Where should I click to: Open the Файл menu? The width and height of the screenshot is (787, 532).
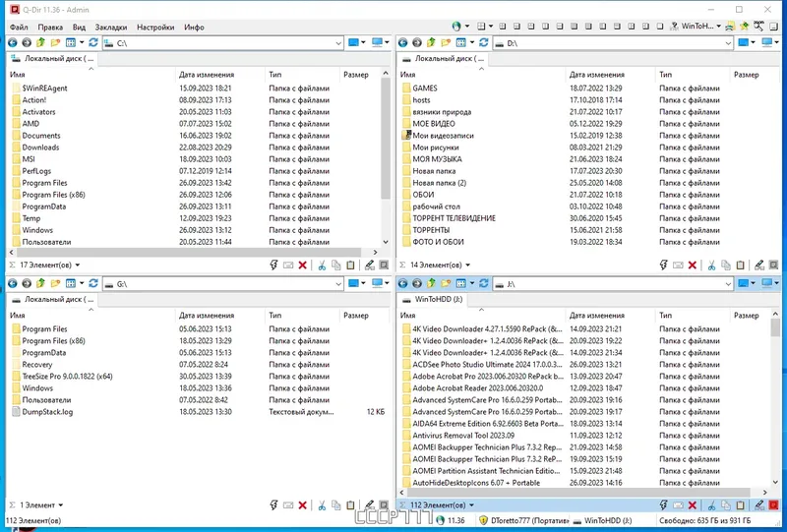pos(19,28)
